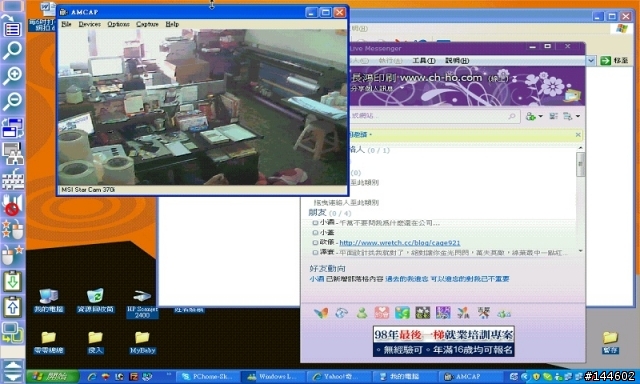Open the Capture menu in AMCAP

click(x=147, y=24)
